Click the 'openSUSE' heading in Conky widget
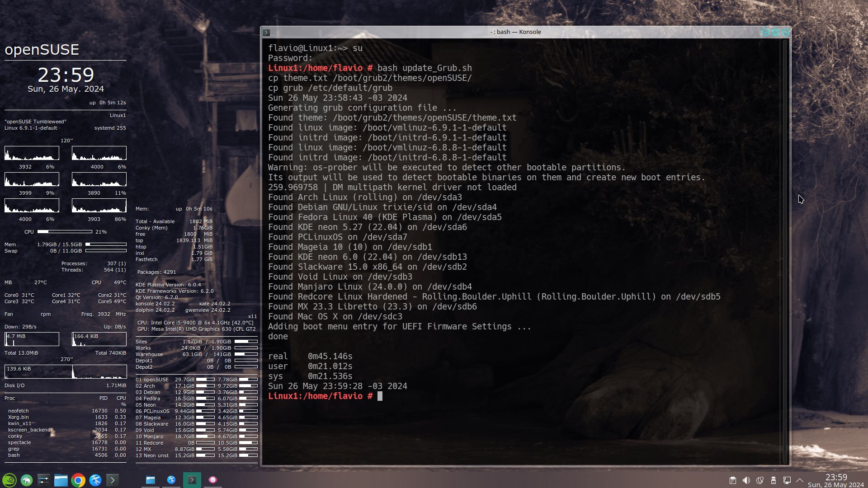This screenshot has width=868, height=488. [42, 49]
